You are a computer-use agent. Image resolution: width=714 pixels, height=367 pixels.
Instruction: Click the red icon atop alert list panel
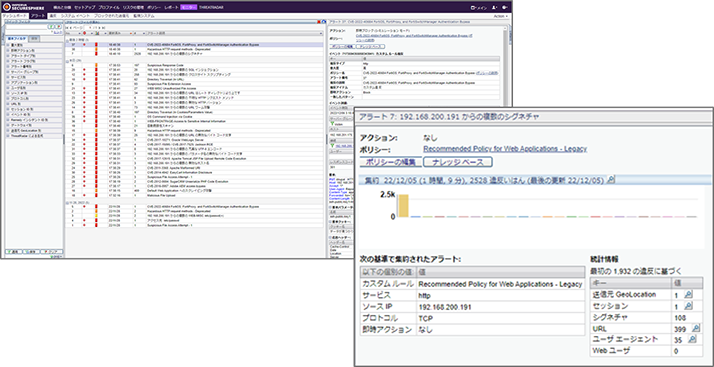319,21
